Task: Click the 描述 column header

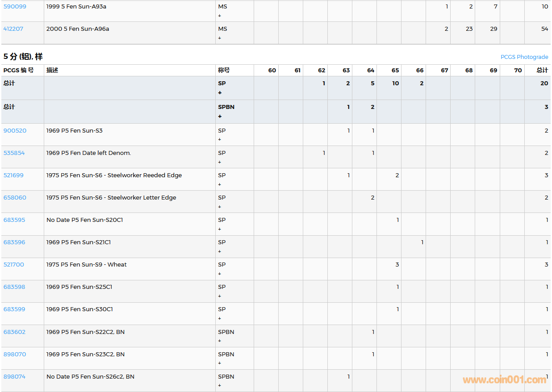Action: pos(52,71)
